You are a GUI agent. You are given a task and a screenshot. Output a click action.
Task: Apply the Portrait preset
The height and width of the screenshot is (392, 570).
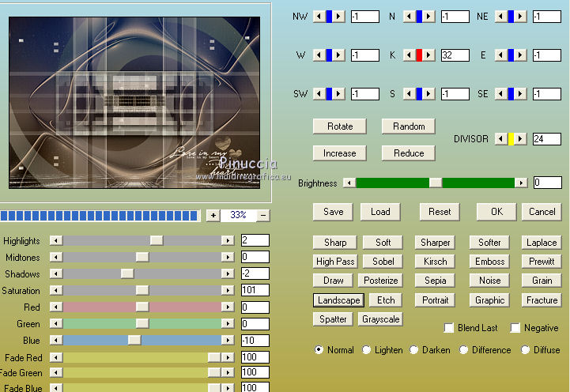435,300
